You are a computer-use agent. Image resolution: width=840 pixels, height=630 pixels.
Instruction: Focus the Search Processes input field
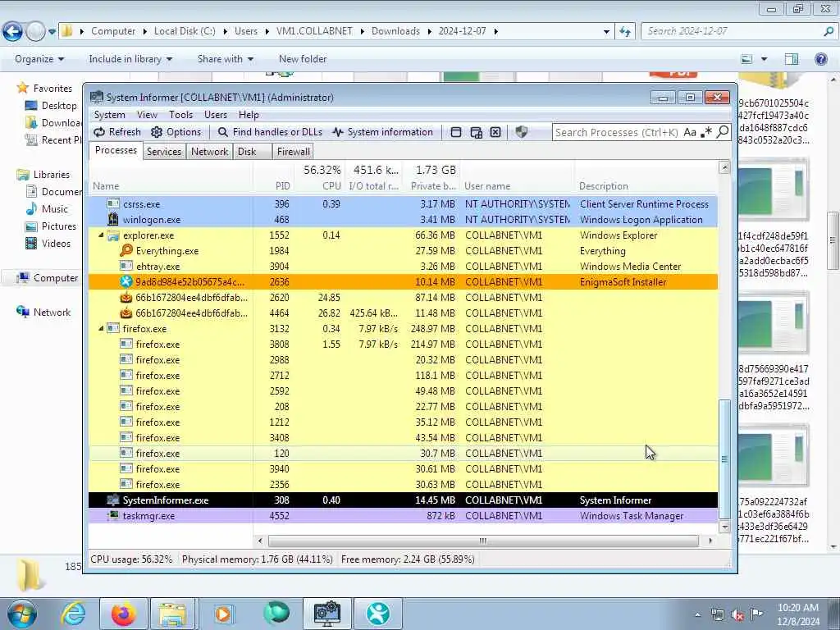tap(617, 132)
